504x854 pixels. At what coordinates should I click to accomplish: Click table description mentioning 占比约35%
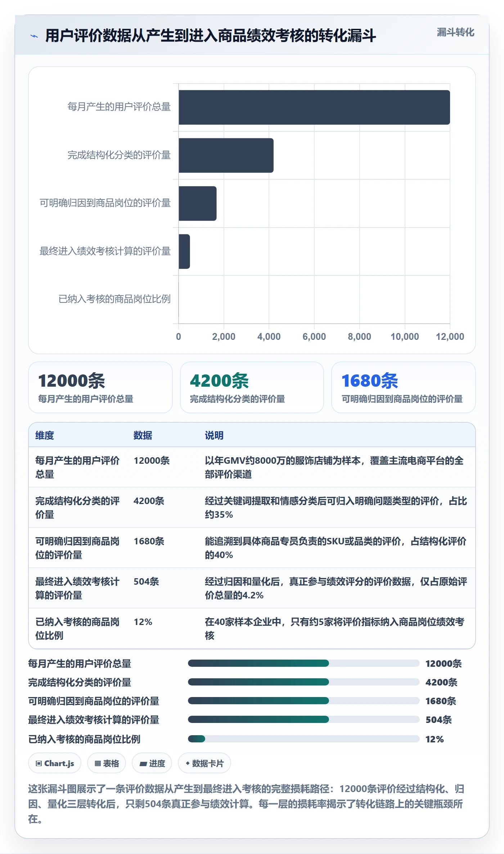336,508
